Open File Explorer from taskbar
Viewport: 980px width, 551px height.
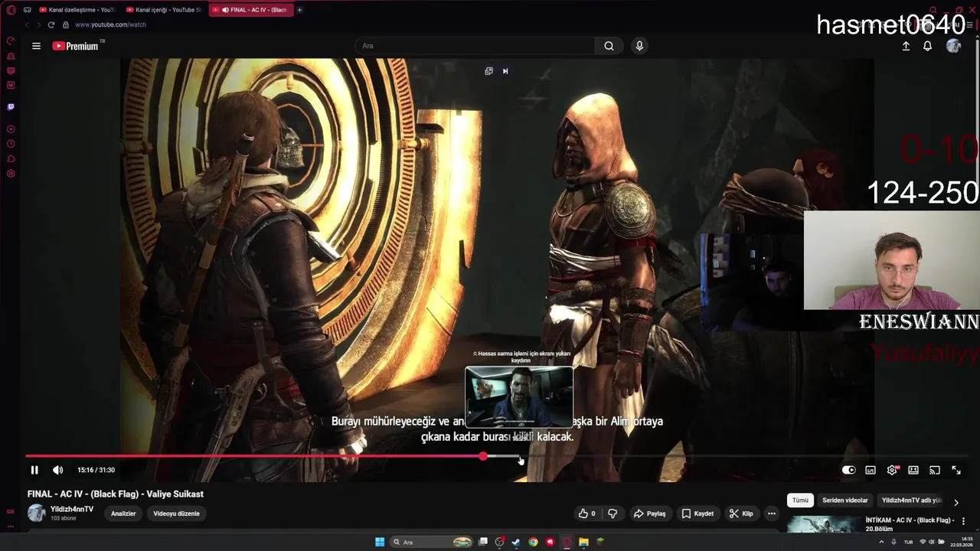click(x=583, y=542)
